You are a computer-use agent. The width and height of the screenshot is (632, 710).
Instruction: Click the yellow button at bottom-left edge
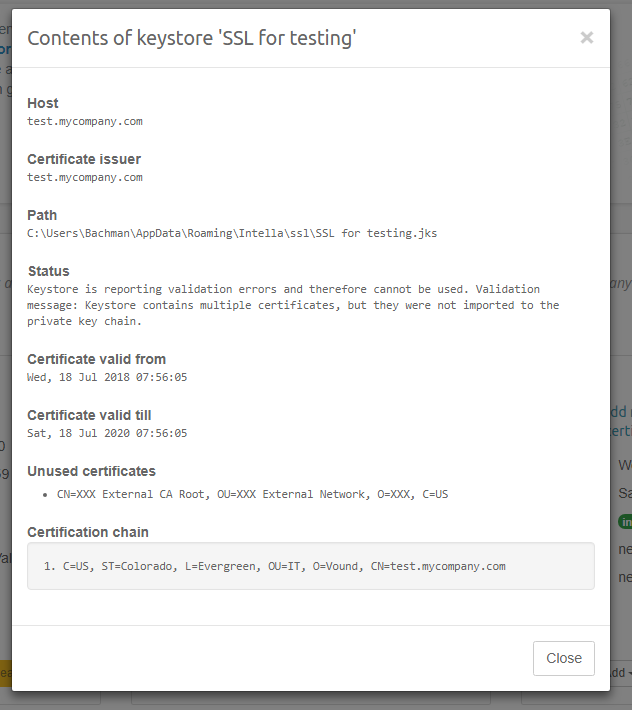pyautogui.click(x=5, y=674)
